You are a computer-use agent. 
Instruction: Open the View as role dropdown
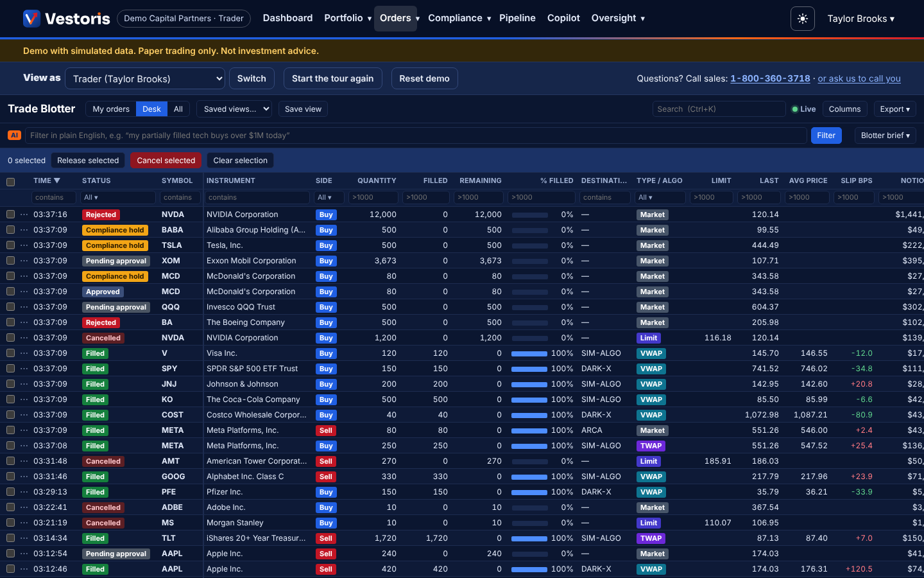[145, 78]
